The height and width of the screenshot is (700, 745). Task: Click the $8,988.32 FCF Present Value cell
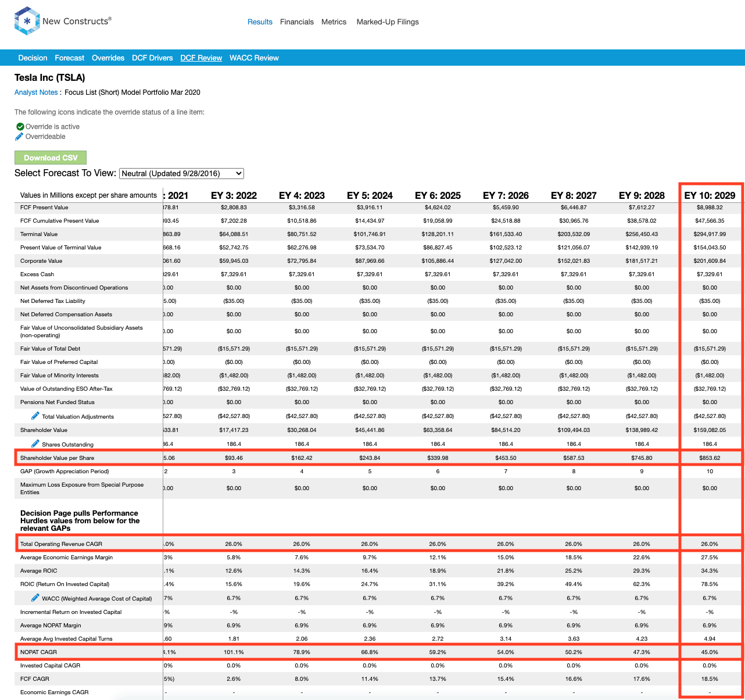710,208
